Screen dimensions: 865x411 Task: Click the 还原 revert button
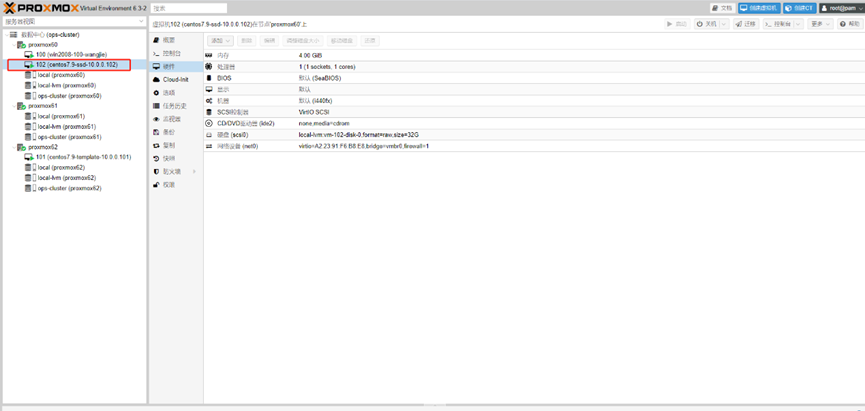coord(370,41)
